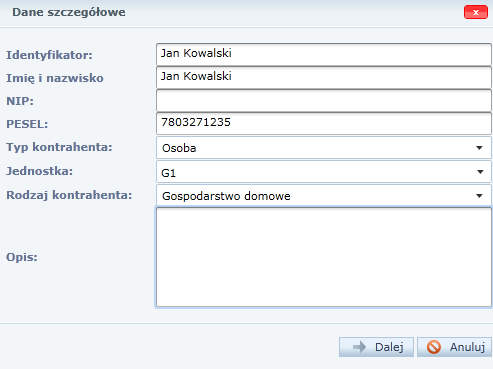This screenshot has width=493, height=369.
Task: Click the Rodzaj kontrahenta label
Action: [x=69, y=195]
